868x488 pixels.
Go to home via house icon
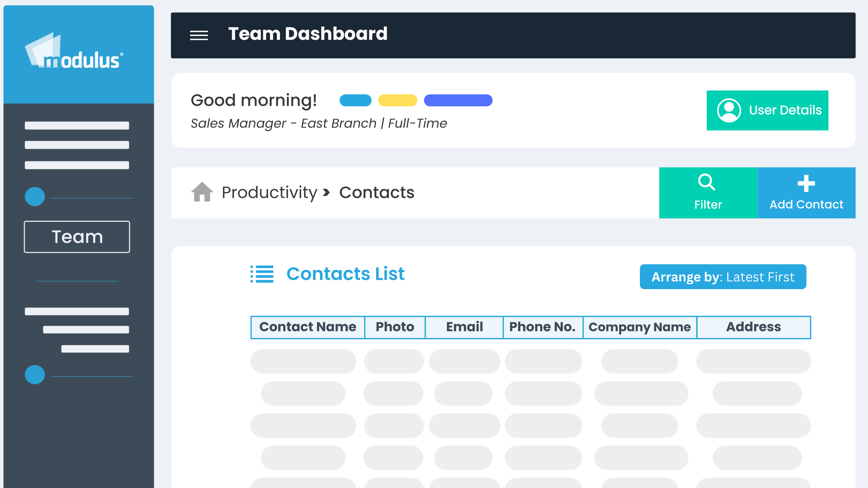coord(202,192)
